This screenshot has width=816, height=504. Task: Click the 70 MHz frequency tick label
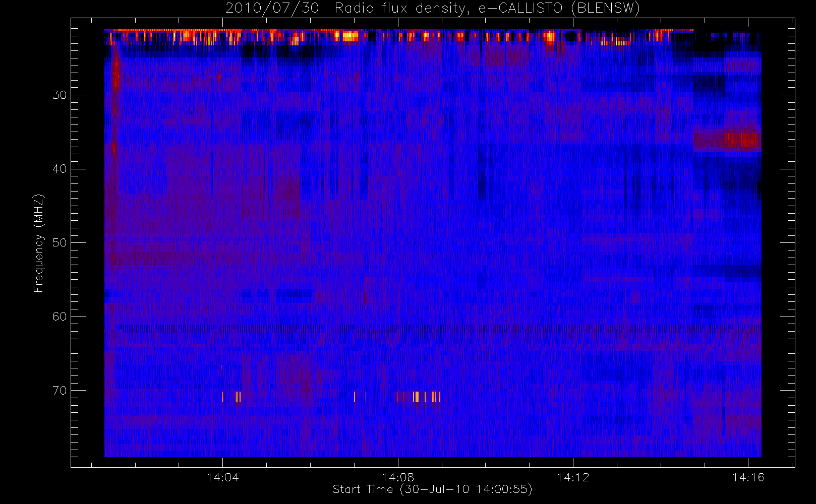(x=60, y=391)
